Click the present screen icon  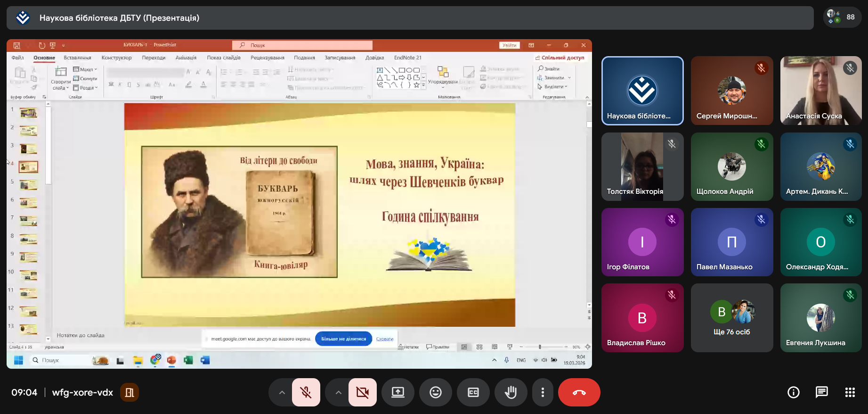point(398,392)
